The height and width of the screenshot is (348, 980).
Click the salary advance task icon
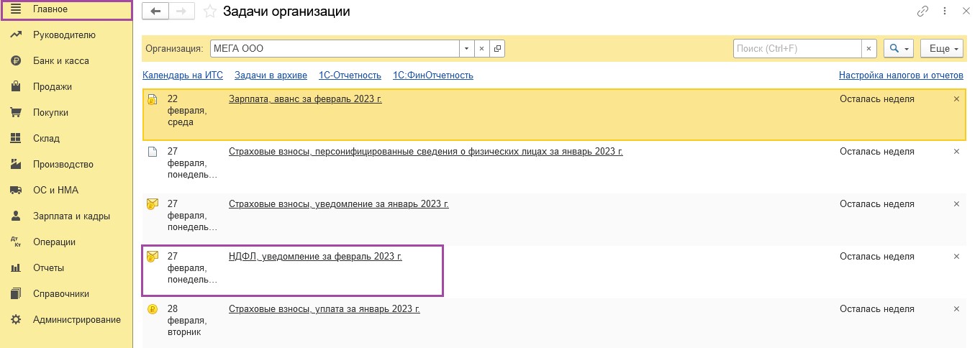pos(152,99)
